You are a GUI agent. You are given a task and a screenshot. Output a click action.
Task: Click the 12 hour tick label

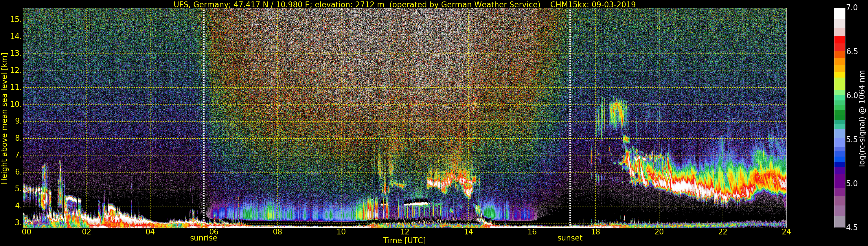tap(405, 232)
